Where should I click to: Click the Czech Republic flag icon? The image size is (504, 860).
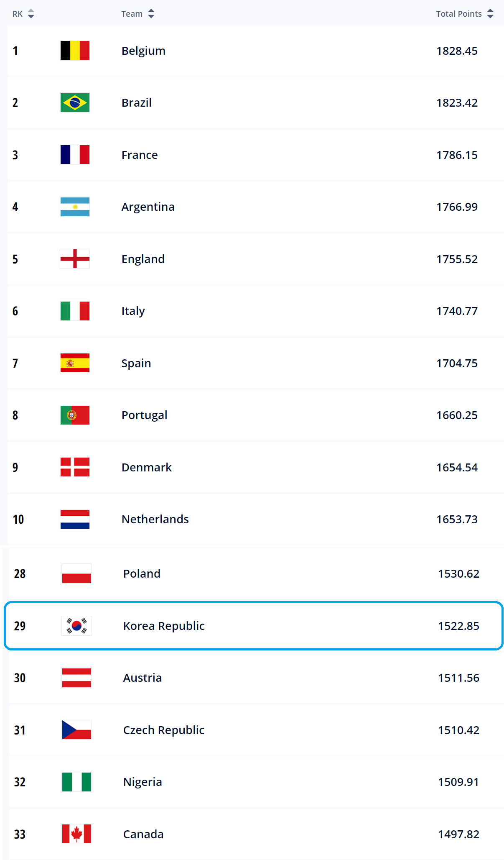pyautogui.click(x=76, y=730)
